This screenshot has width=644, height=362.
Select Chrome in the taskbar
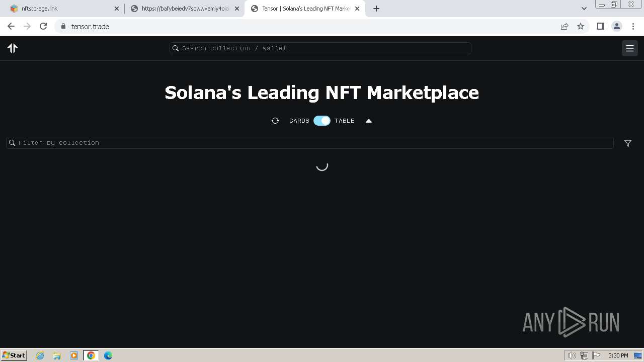pyautogui.click(x=91, y=355)
